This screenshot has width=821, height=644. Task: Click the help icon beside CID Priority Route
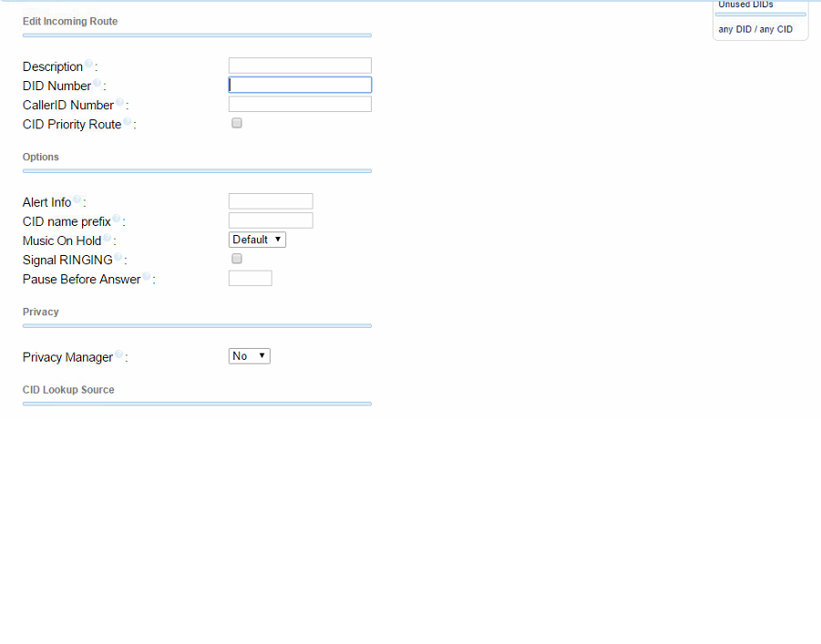coord(127,122)
